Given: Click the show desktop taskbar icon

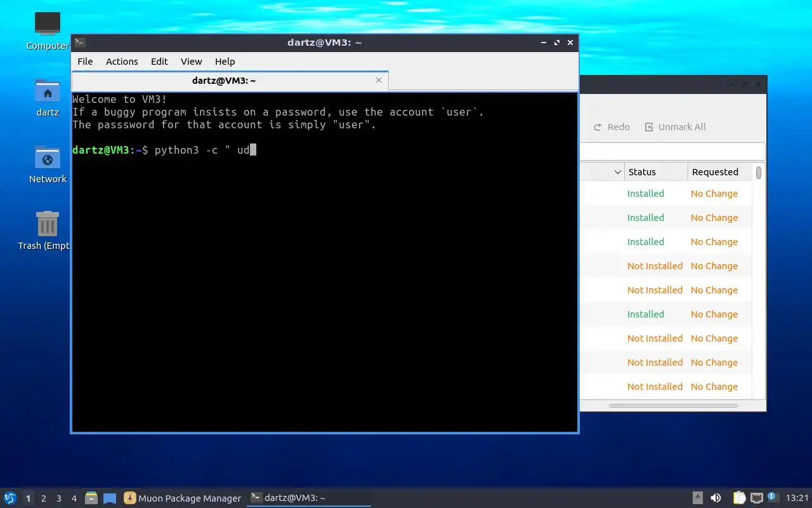Looking at the screenshot, I should (110, 498).
